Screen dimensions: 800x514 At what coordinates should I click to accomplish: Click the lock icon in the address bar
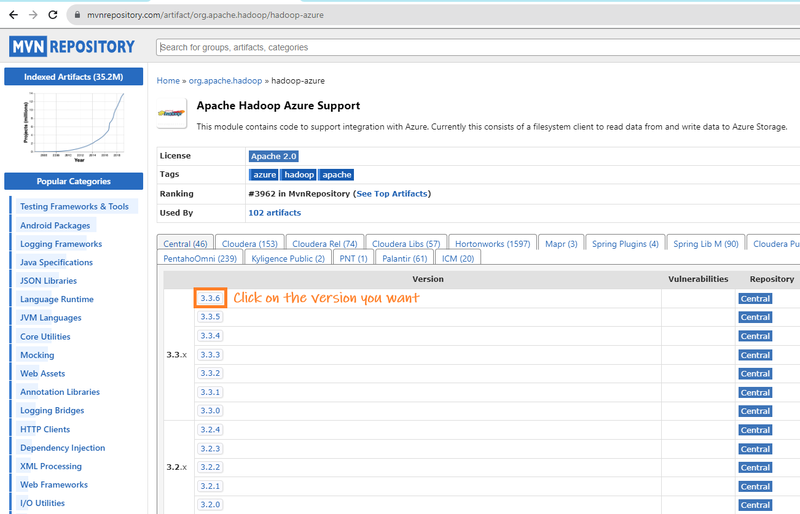(x=78, y=15)
